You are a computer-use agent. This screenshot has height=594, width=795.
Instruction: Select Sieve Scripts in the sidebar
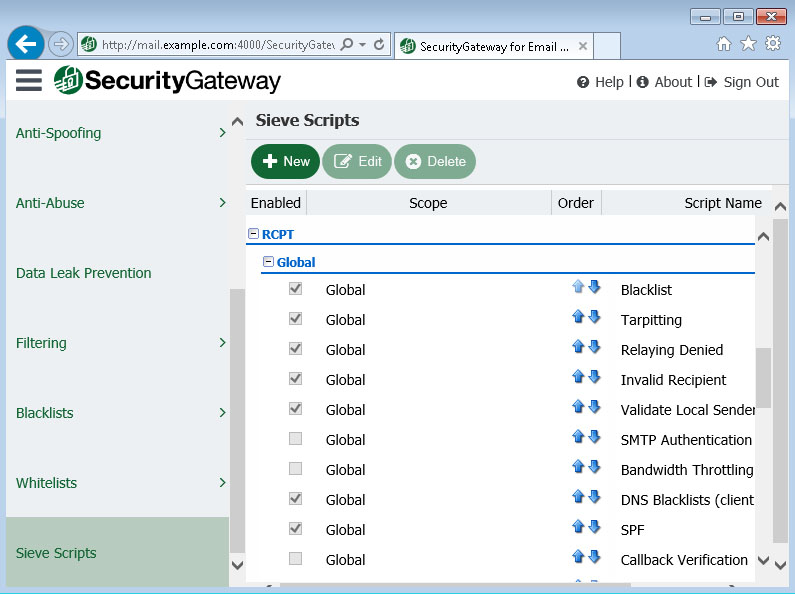click(x=56, y=553)
